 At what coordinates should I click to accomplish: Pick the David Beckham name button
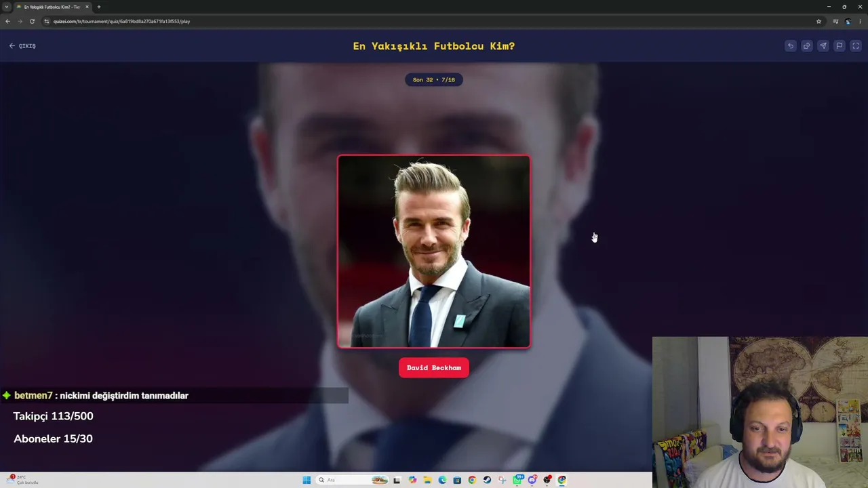[x=434, y=367]
